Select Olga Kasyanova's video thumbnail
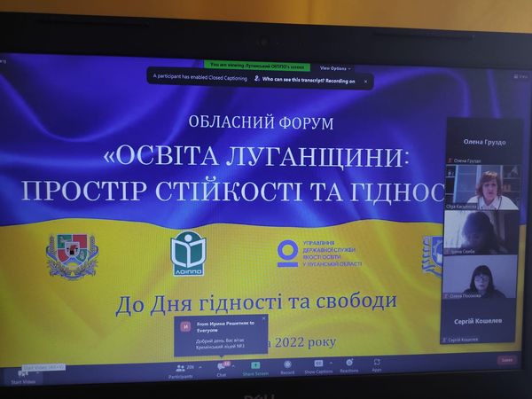 click(x=482, y=186)
